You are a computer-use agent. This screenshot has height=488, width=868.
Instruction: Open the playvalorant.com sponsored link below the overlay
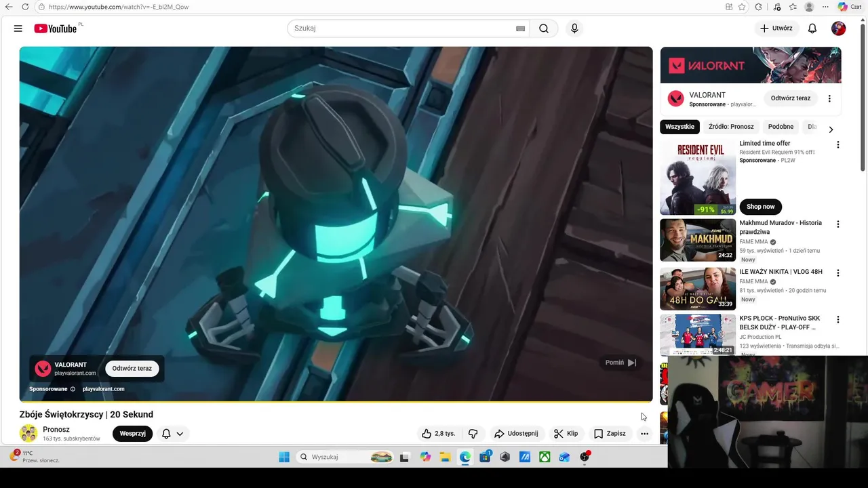[104, 389]
